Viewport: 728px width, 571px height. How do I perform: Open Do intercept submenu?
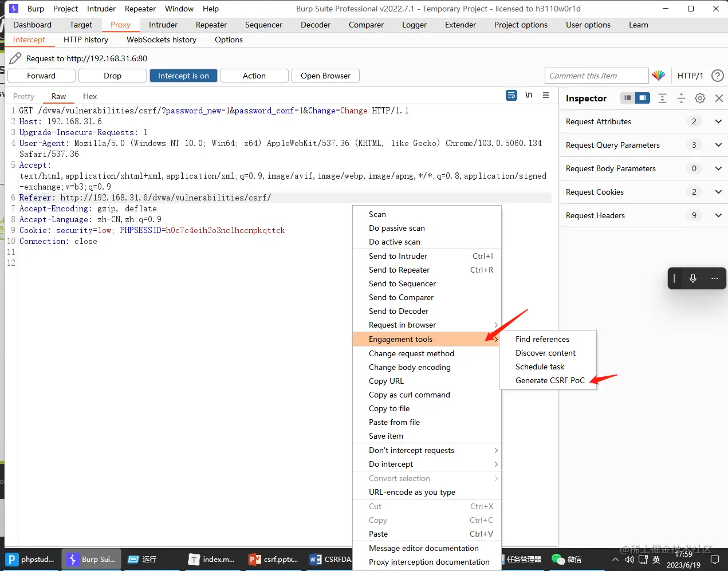[427, 464]
